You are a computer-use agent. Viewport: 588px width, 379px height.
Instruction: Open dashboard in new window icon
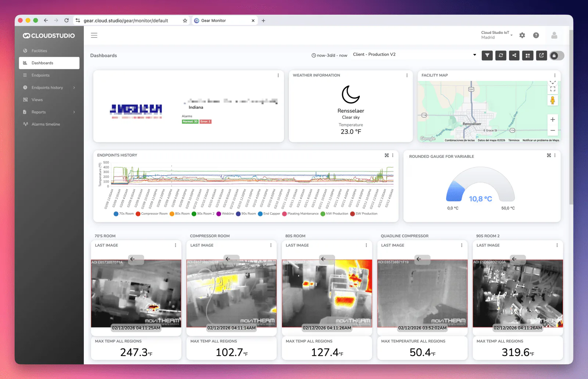click(541, 56)
